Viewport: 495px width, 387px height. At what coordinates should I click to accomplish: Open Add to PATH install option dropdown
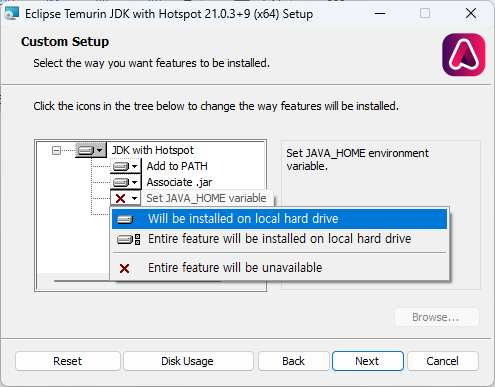(x=126, y=166)
